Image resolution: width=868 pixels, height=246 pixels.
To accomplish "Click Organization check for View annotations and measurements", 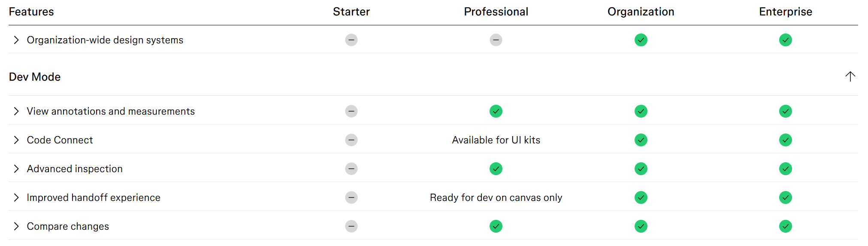I will point(641,111).
